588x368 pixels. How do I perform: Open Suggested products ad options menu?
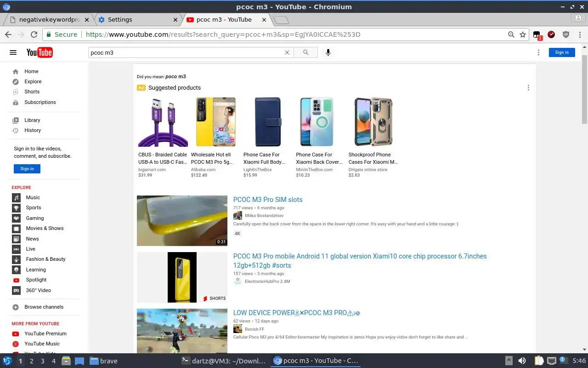point(528,87)
